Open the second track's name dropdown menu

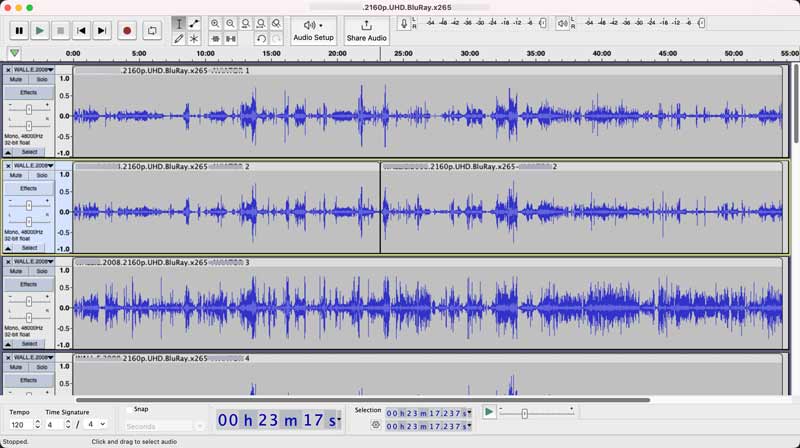(x=34, y=166)
